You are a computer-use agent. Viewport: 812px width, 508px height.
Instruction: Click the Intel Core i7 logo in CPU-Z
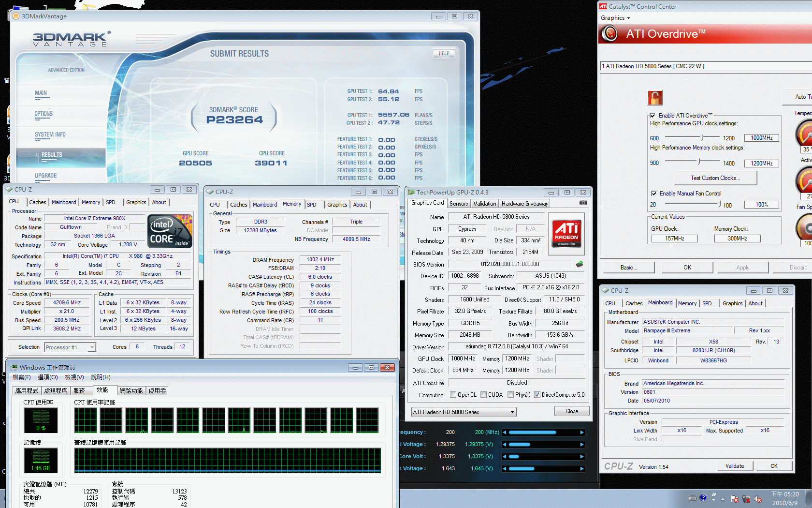(170, 231)
